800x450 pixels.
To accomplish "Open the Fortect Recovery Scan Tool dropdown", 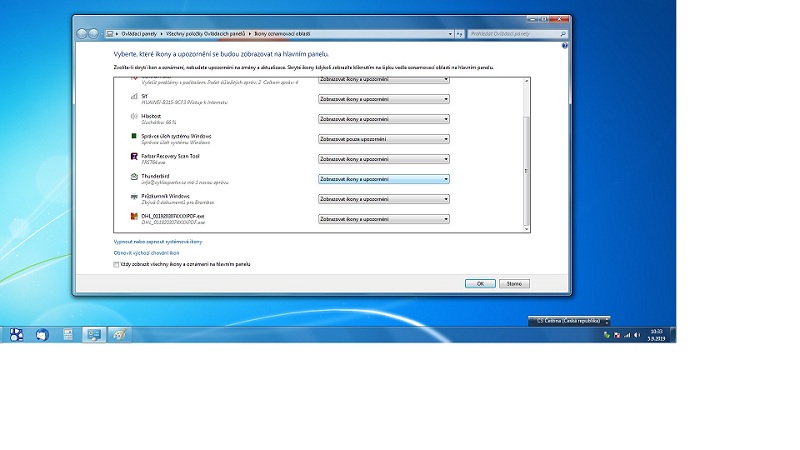I will 384,159.
